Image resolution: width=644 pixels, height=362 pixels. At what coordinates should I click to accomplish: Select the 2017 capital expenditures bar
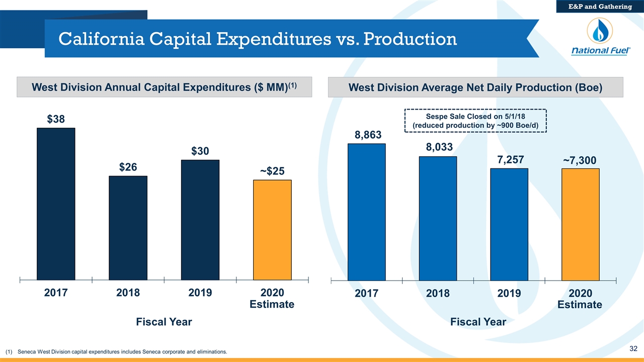point(56,204)
